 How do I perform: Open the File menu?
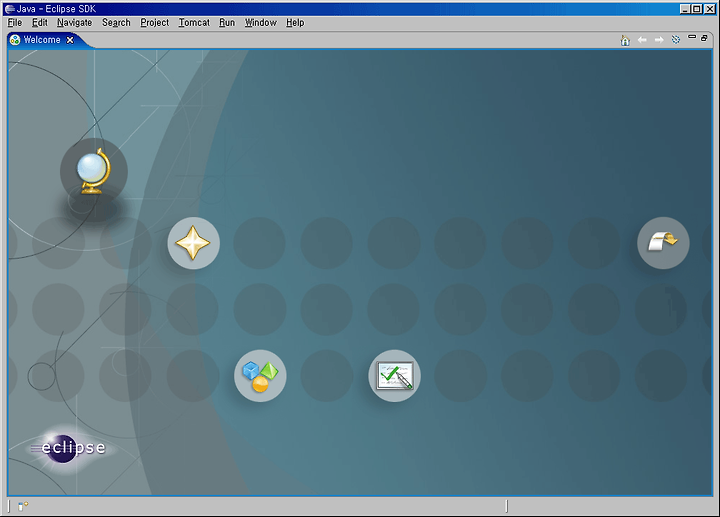(15, 22)
